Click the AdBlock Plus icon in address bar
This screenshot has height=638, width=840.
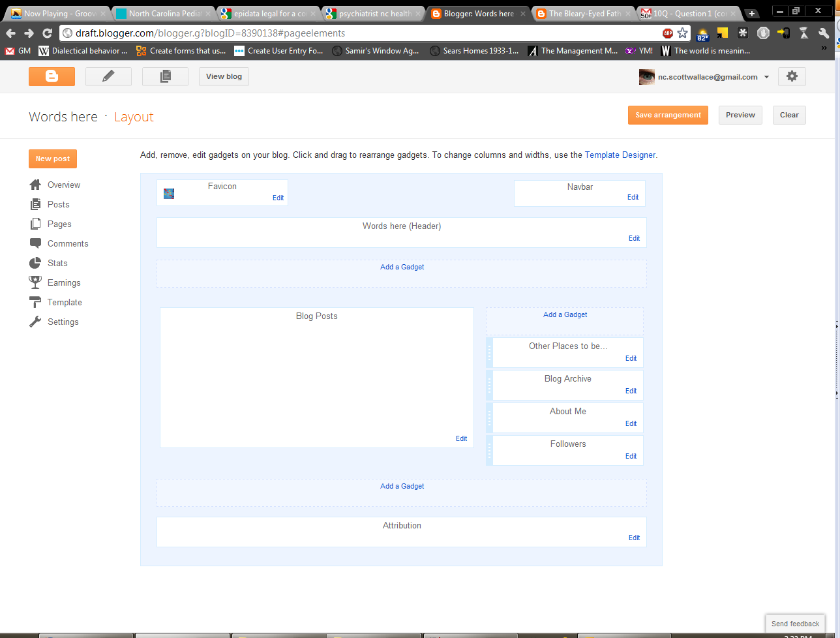point(668,33)
